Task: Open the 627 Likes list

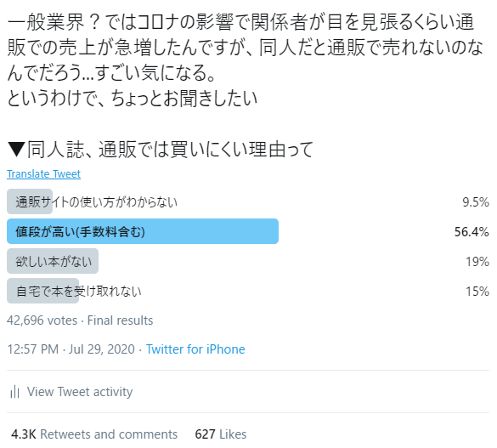Action: [221, 434]
